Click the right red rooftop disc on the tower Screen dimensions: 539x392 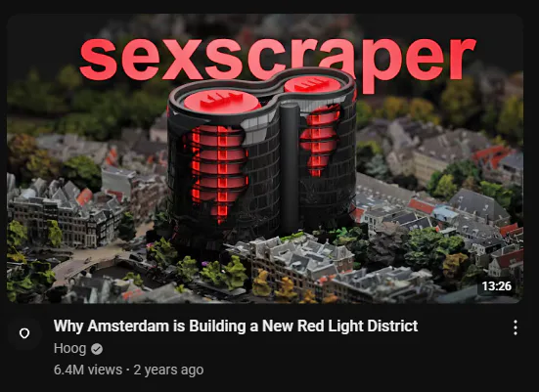pyautogui.click(x=313, y=84)
